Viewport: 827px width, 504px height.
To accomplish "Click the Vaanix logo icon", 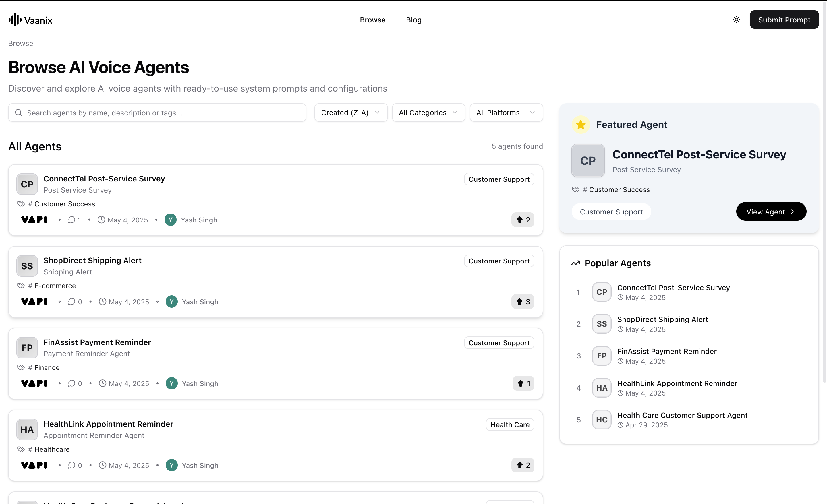I will click(15, 20).
